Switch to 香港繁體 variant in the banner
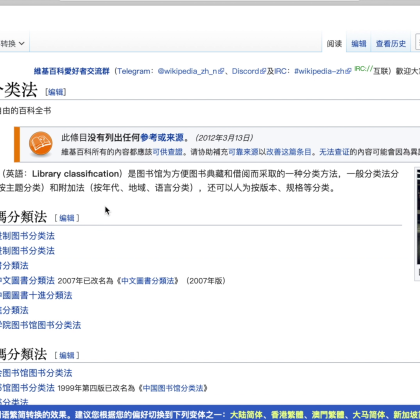 [x=287, y=415]
